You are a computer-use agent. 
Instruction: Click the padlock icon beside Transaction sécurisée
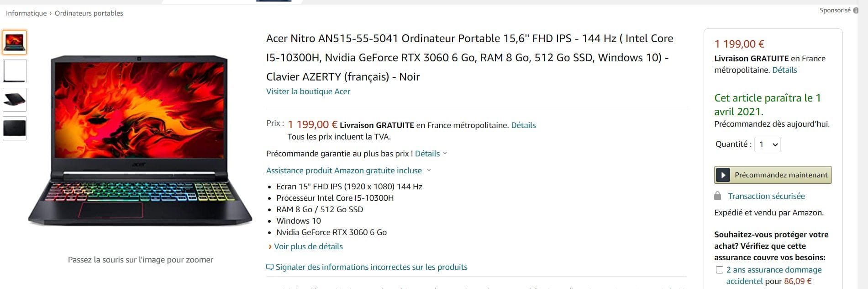(x=718, y=196)
